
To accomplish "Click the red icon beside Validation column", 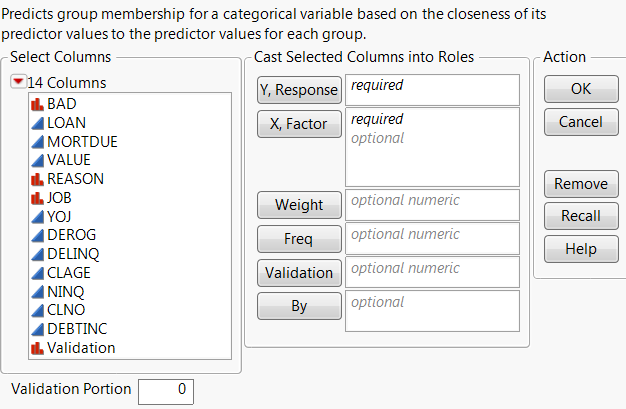I will click(x=38, y=348).
